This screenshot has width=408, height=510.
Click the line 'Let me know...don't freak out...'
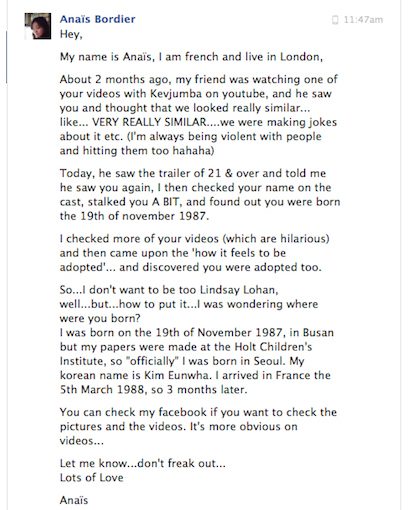143,463
